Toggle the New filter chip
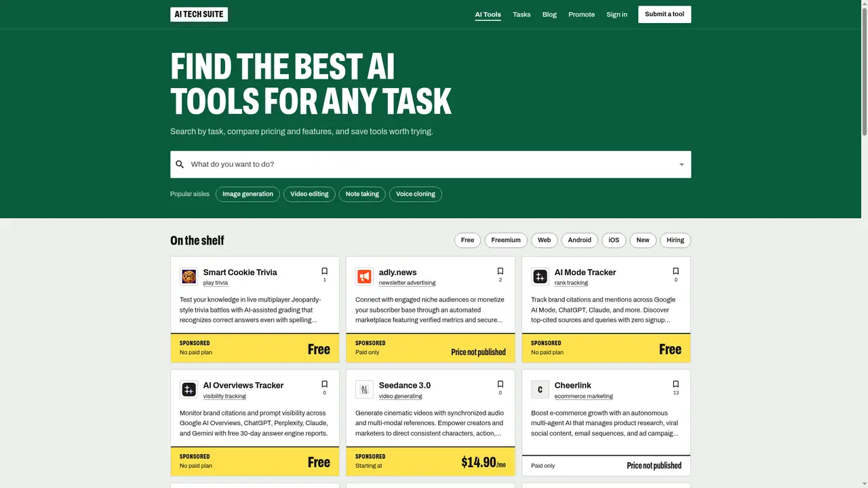Viewport: 868px width, 488px height. point(643,240)
